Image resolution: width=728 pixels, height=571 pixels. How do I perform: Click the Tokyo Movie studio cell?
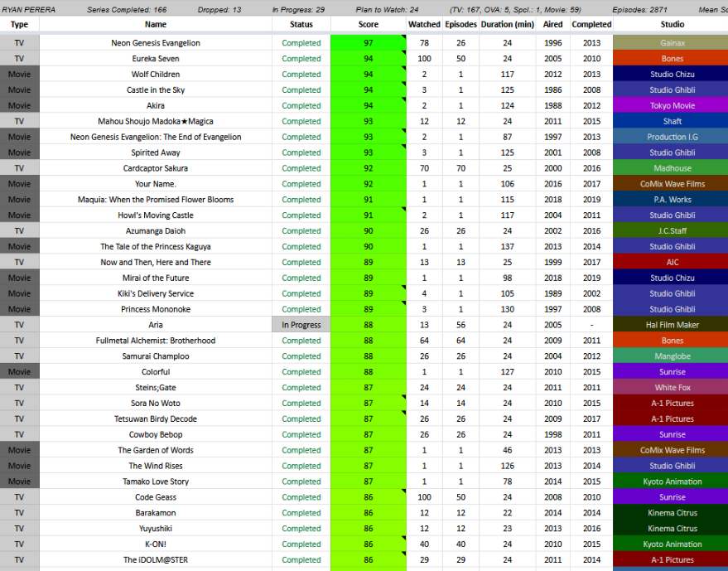(x=673, y=105)
